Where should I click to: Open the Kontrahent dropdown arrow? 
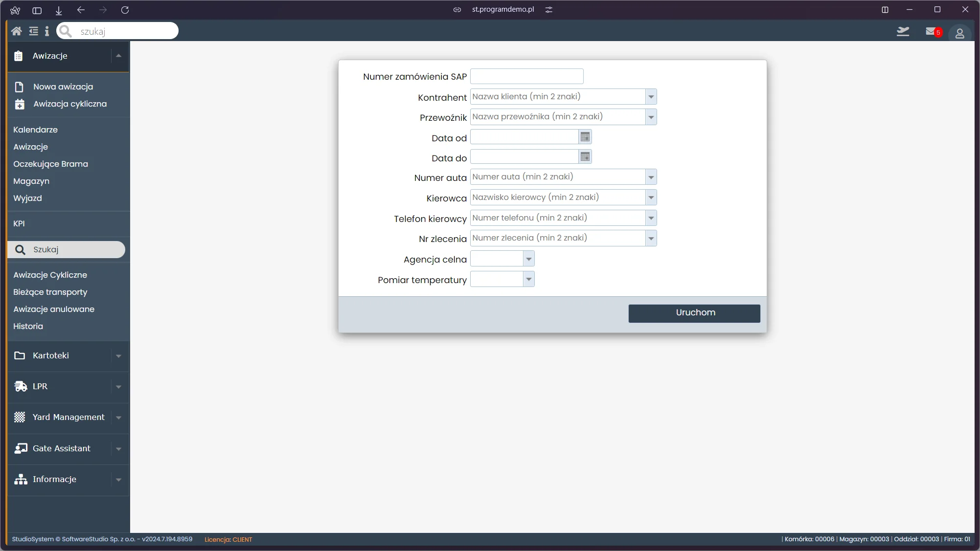[651, 97]
